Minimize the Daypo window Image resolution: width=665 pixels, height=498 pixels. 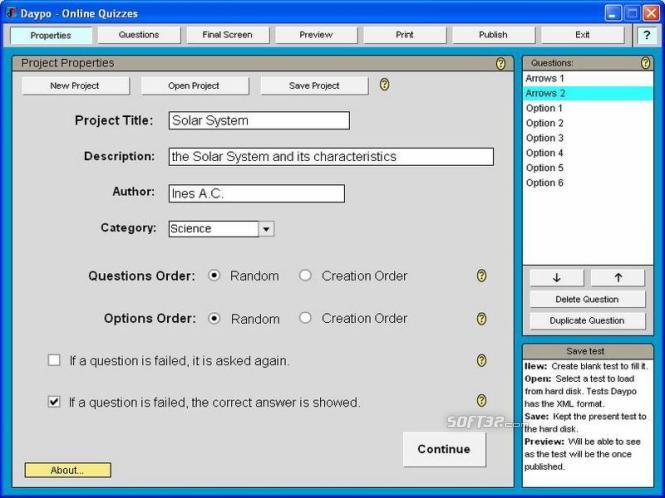(613, 13)
